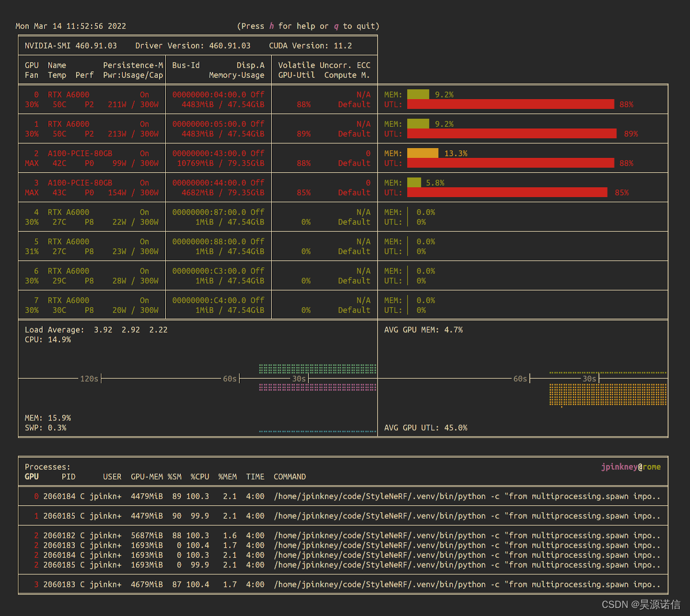Click %CPU column header
Image resolution: width=690 pixels, height=616 pixels.
[x=200, y=477]
